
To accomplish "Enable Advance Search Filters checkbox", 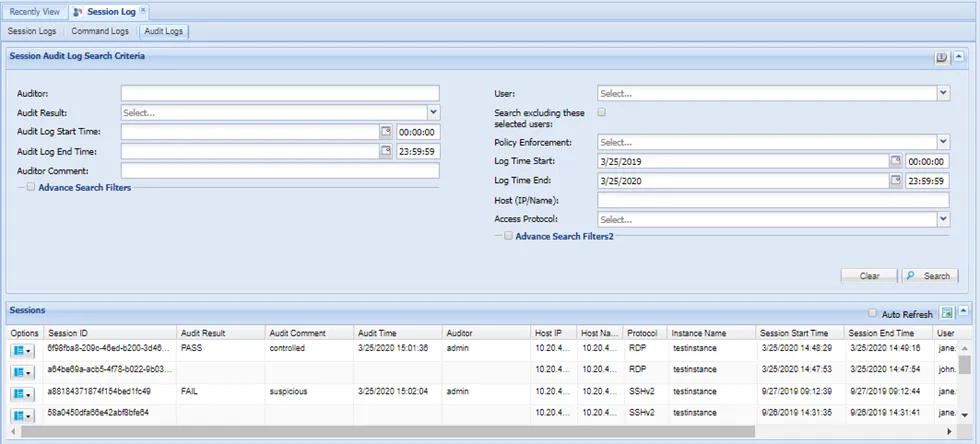I will (x=31, y=187).
